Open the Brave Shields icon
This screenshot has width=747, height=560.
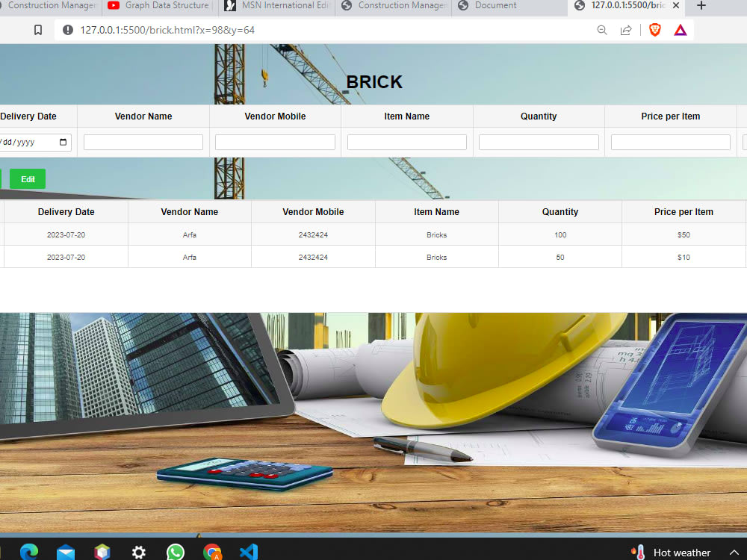click(x=654, y=30)
